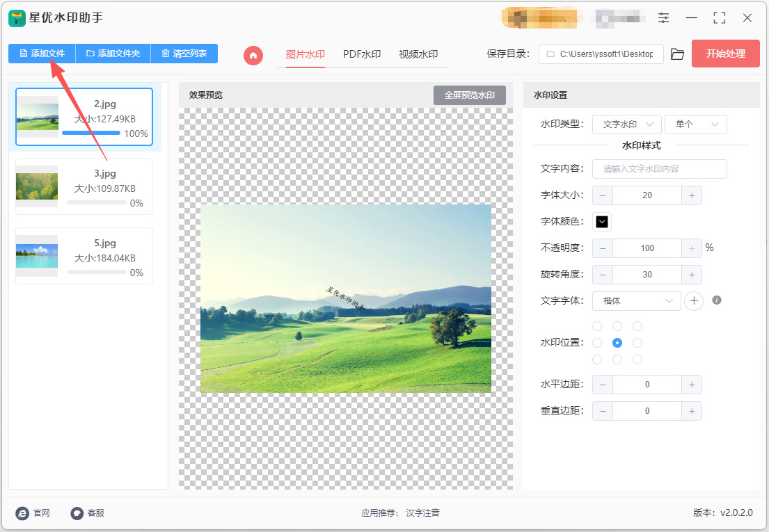Click the folder icon to browse save directory
769x532 pixels.
[x=677, y=54]
